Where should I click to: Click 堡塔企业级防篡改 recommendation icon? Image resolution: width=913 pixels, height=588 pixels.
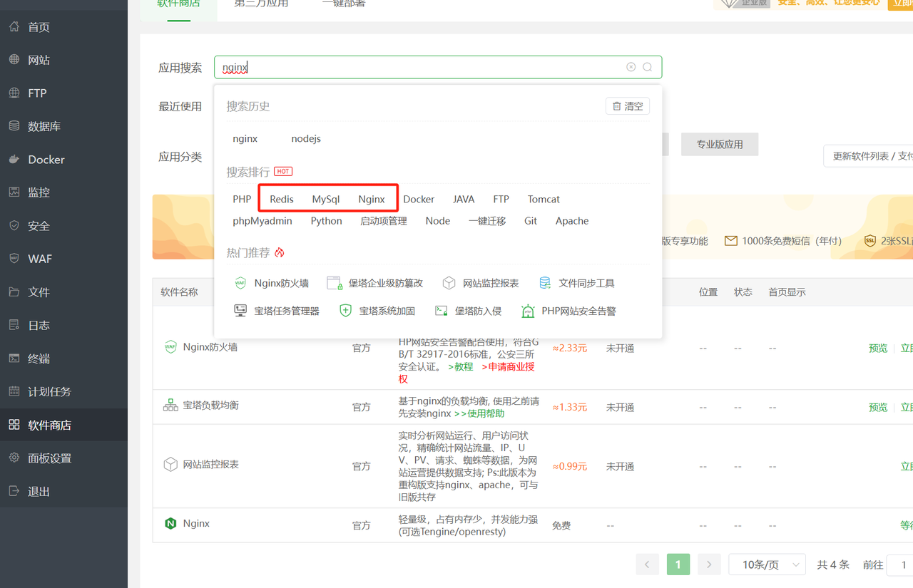(335, 283)
